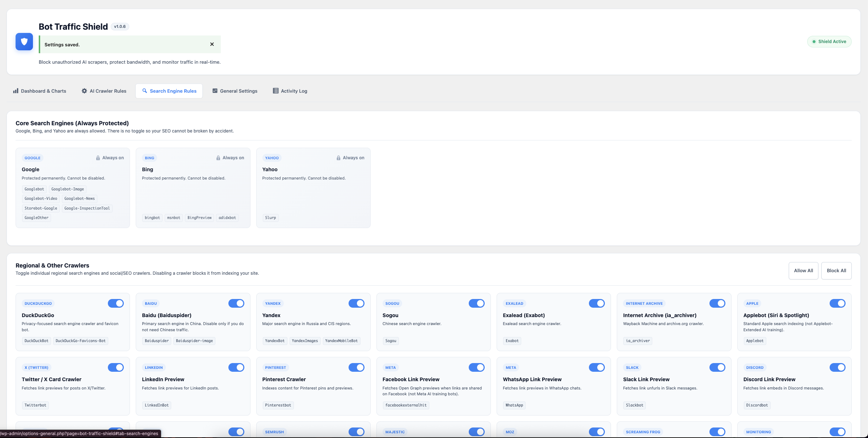Toggle the Screaming Frog crawler switch
Image resolution: width=868 pixels, height=438 pixels.
[717, 432]
